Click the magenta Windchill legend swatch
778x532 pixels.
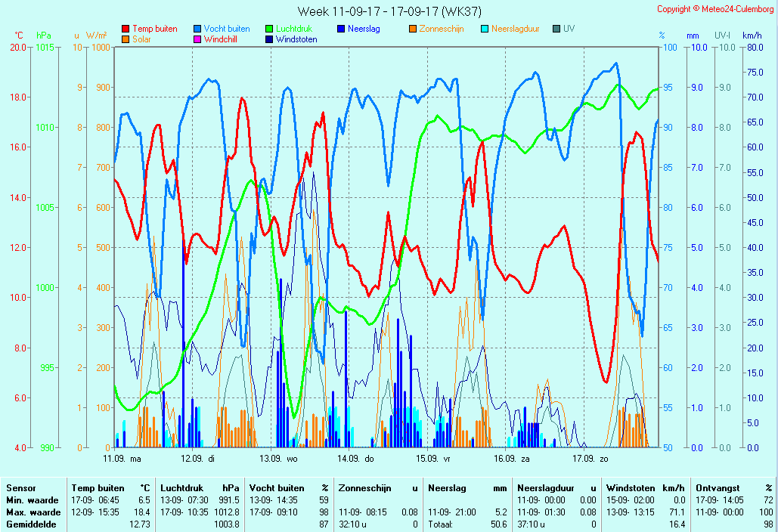coord(197,40)
